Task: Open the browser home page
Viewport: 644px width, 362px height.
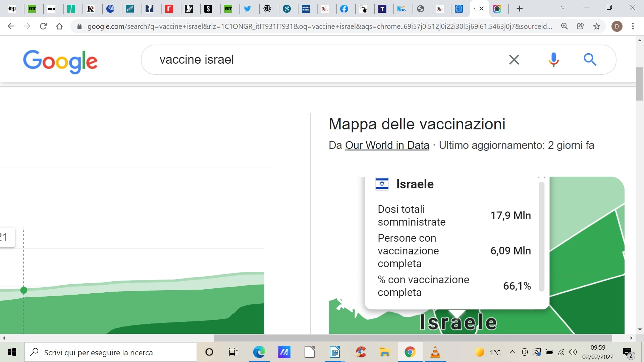Action: (59, 26)
